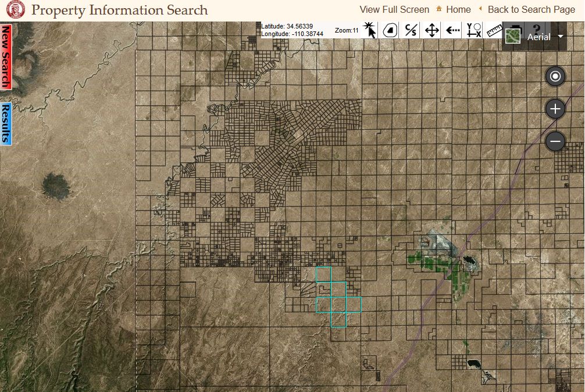Open the XY coordinate locator tool

pos(473,30)
